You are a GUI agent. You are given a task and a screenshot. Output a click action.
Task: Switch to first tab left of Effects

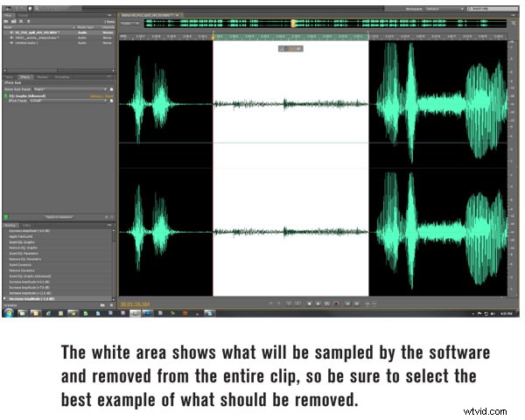pyautogui.click(x=9, y=77)
